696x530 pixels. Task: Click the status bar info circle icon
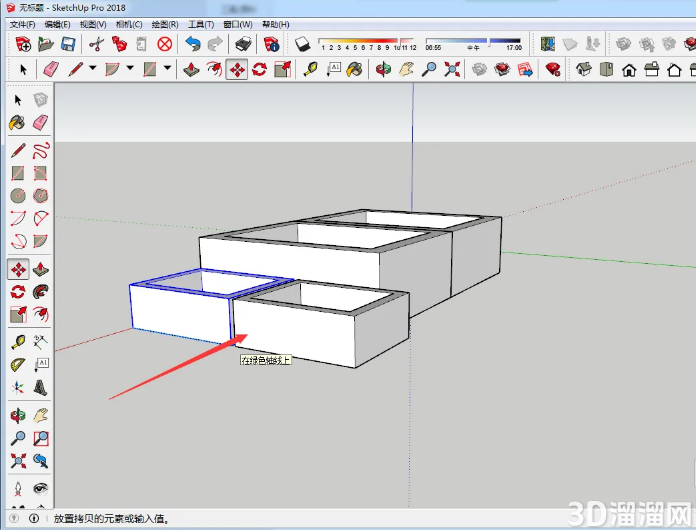(x=34, y=518)
